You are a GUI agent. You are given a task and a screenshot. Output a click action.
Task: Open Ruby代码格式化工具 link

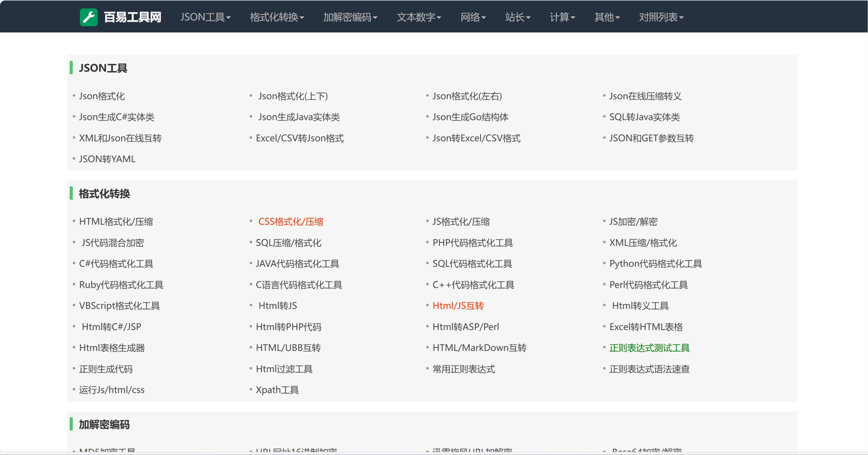point(121,285)
